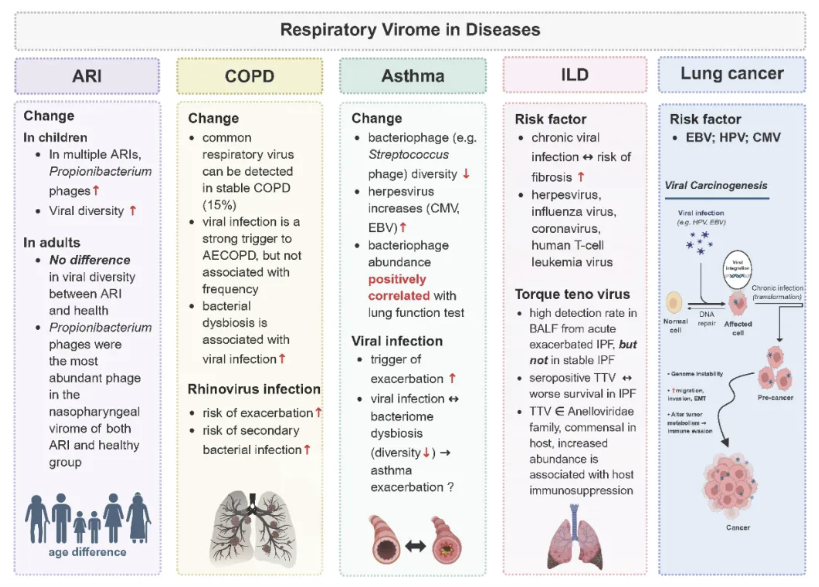This screenshot has width=819, height=587.
Task: Click the pink ILD lungs illustration
Action: pyautogui.click(x=571, y=537)
